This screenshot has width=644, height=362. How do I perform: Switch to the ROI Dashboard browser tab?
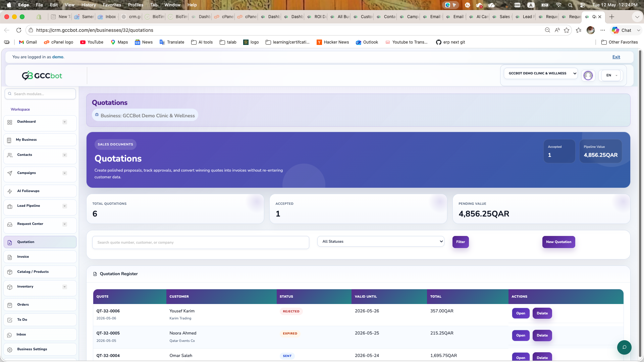(316, 17)
